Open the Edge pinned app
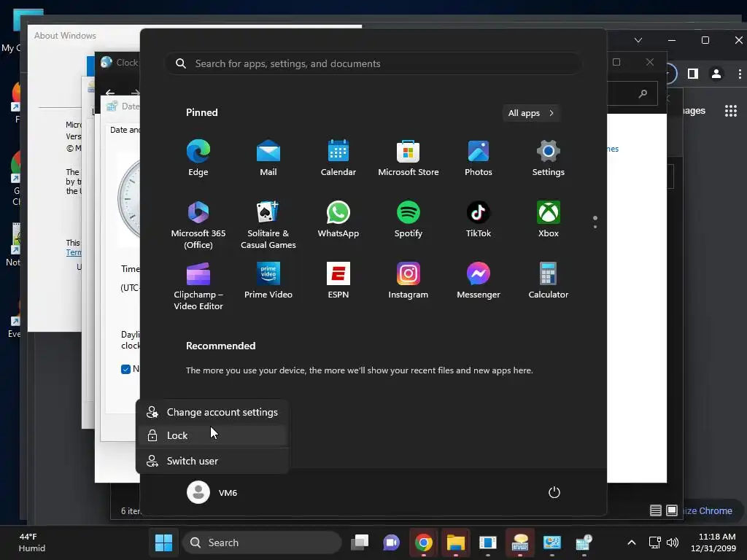 pyautogui.click(x=198, y=158)
